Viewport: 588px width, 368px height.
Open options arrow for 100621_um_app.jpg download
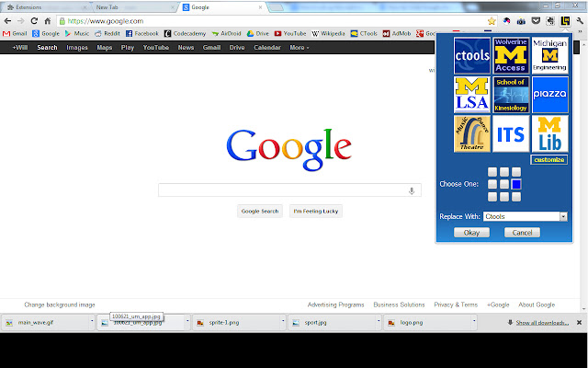tap(187, 321)
